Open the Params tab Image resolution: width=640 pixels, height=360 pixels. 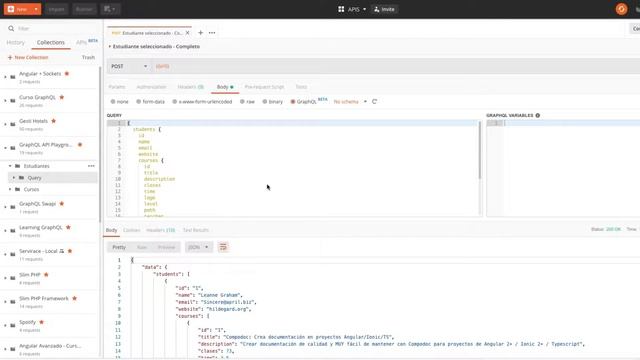[x=117, y=87]
